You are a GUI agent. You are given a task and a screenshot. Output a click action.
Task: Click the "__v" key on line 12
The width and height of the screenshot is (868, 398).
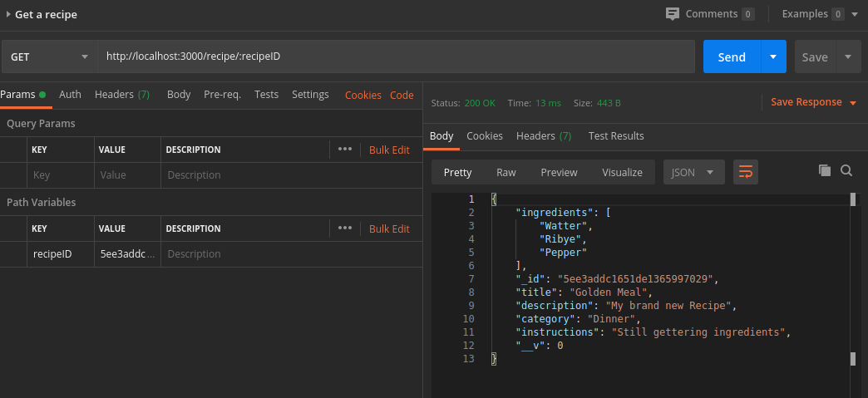pyautogui.click(x=530, y=346)
